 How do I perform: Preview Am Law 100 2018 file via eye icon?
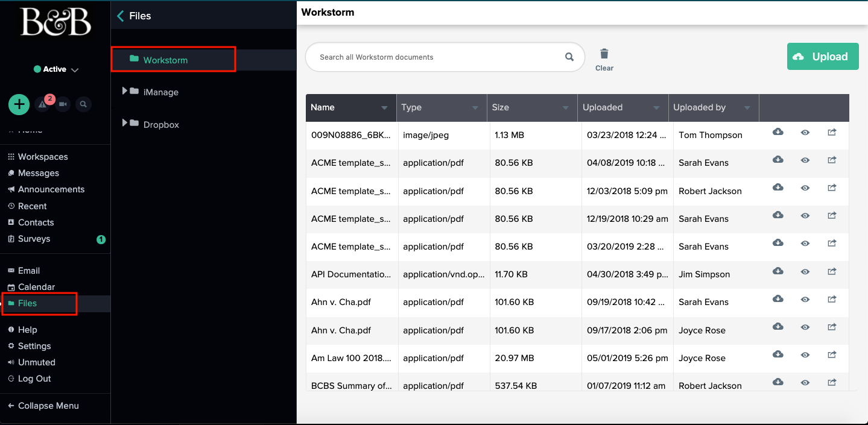click(x=805, y=355)
